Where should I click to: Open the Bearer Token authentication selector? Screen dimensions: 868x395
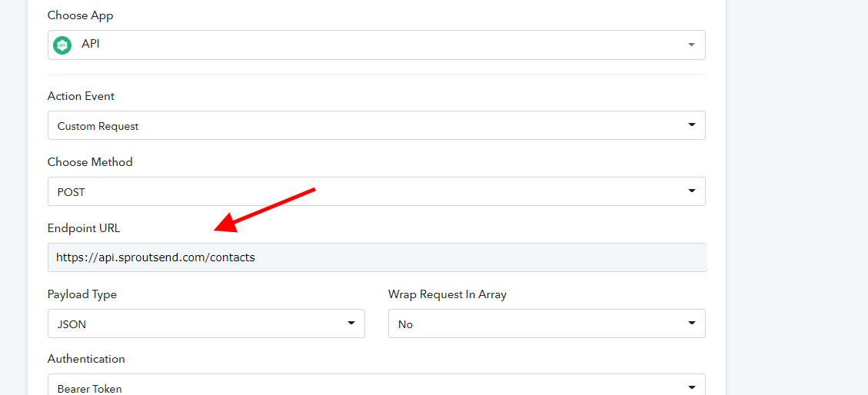(x=377, y=385)
